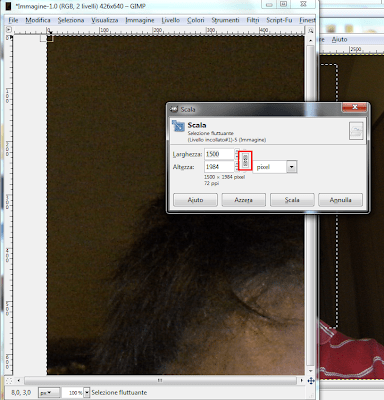Viewport: 384px width, 400px height.
Task: Open the File menu
Action: pos(13,20)
